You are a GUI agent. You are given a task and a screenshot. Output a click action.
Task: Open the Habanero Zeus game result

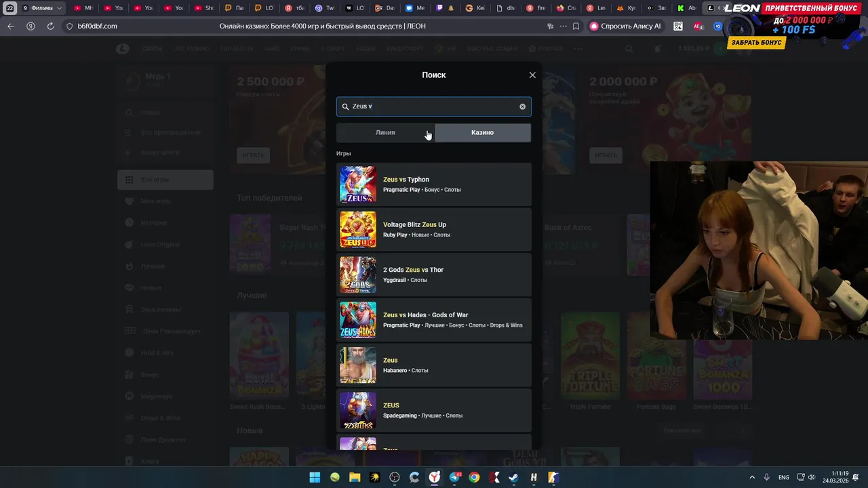click(433, 365)
